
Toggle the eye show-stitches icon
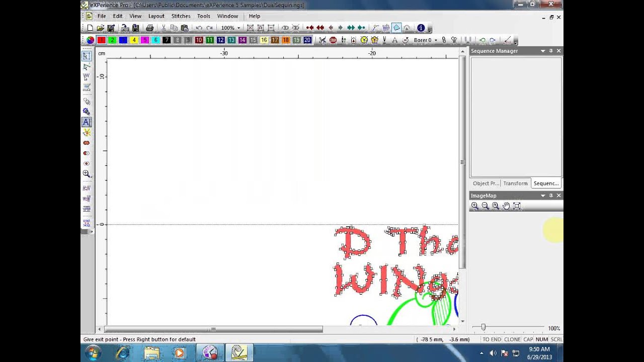tap(285, 28)
